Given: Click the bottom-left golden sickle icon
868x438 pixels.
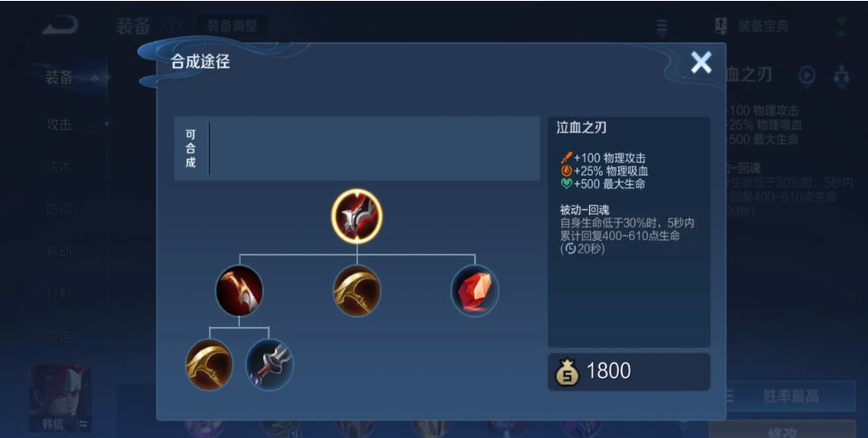Looking at the screenshot, I should [209, 364].
